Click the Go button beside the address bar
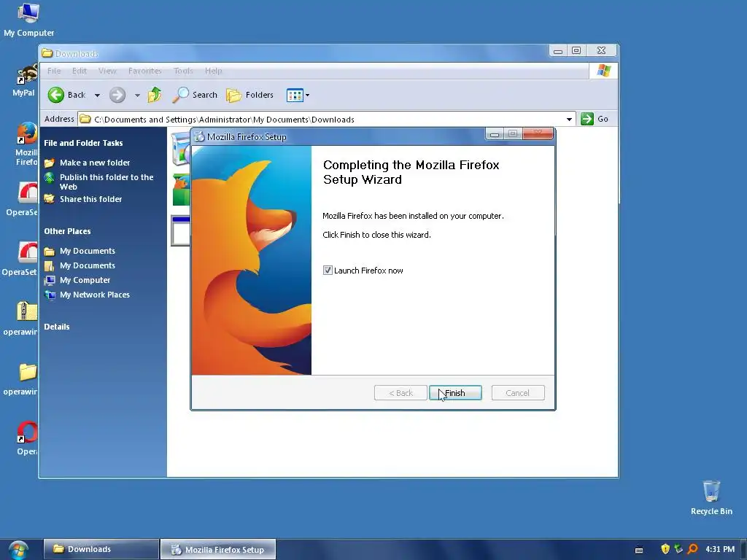The image size is (747, 560). pos(595,119)
